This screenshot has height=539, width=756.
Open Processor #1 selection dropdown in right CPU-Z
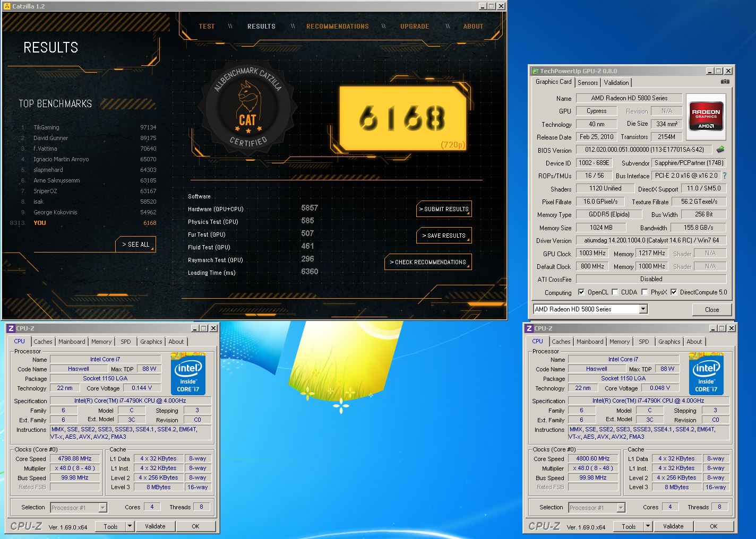point(621,508)
